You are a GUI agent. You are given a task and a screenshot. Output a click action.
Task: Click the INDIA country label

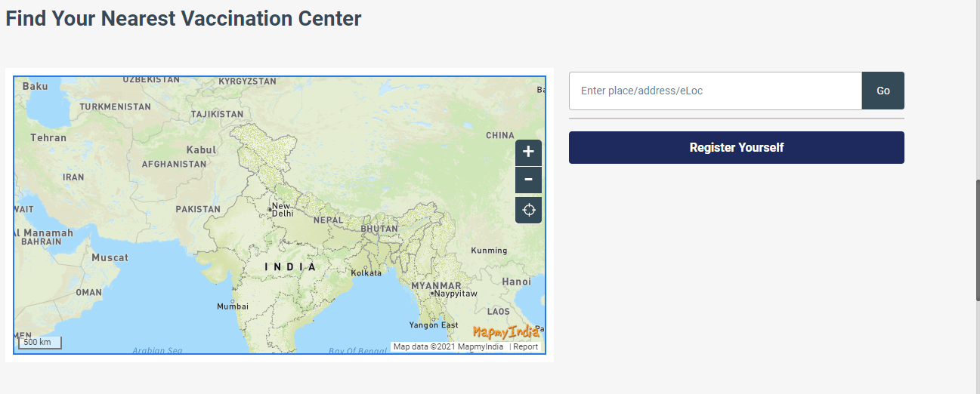click(x=291, y=267)
